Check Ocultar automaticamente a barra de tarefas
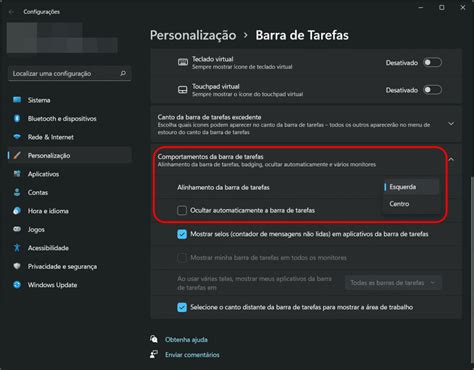 pos(182,210)
